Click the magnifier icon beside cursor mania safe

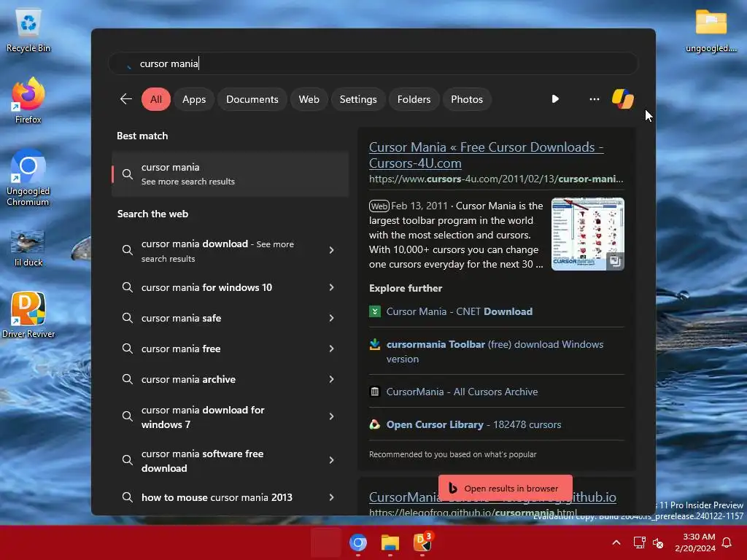pyautogui.click(x=127, y=318)
